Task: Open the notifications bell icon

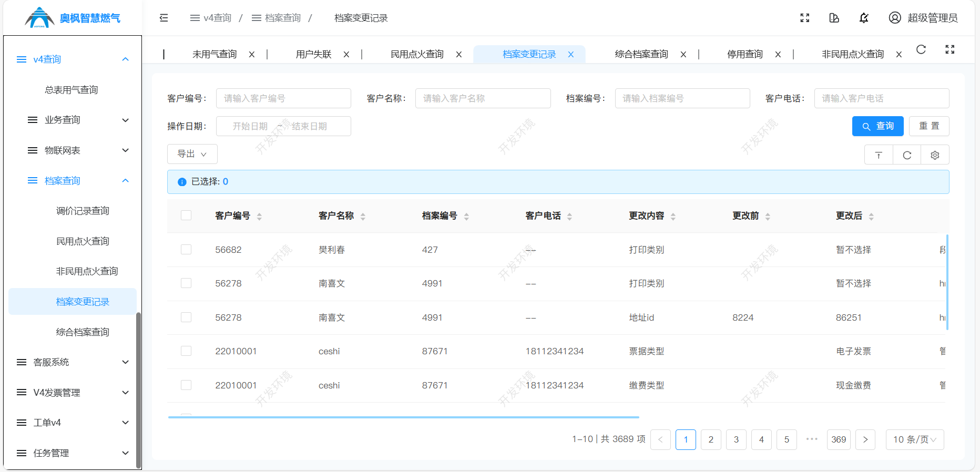Action: pyautogui.click(x=864, y=18)
